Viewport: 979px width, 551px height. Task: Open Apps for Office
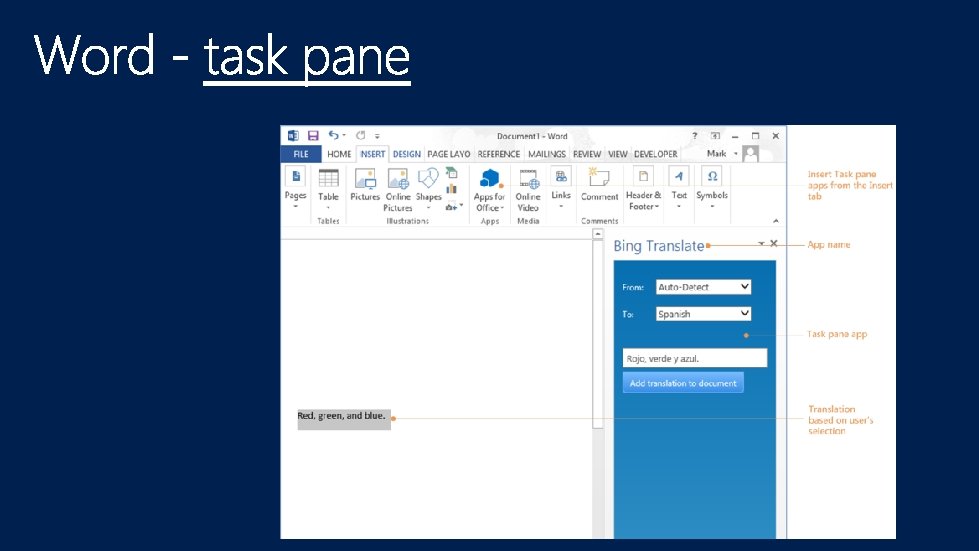(x=490, y=190)
